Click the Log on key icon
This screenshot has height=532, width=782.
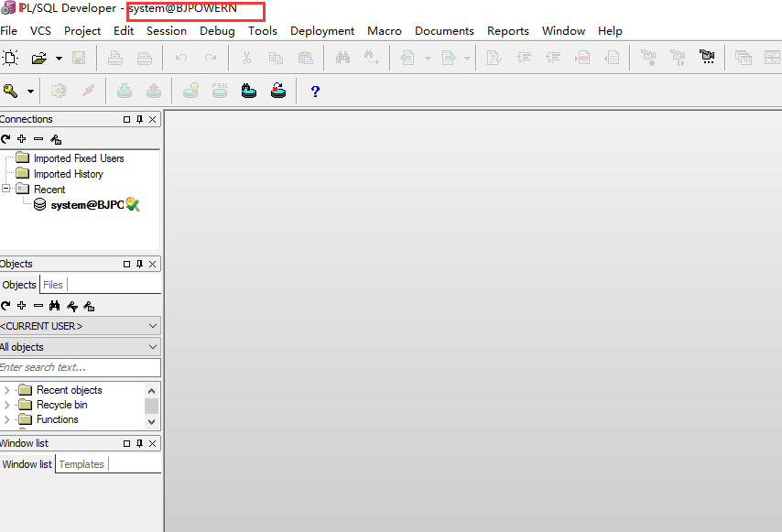pos(10,91)
